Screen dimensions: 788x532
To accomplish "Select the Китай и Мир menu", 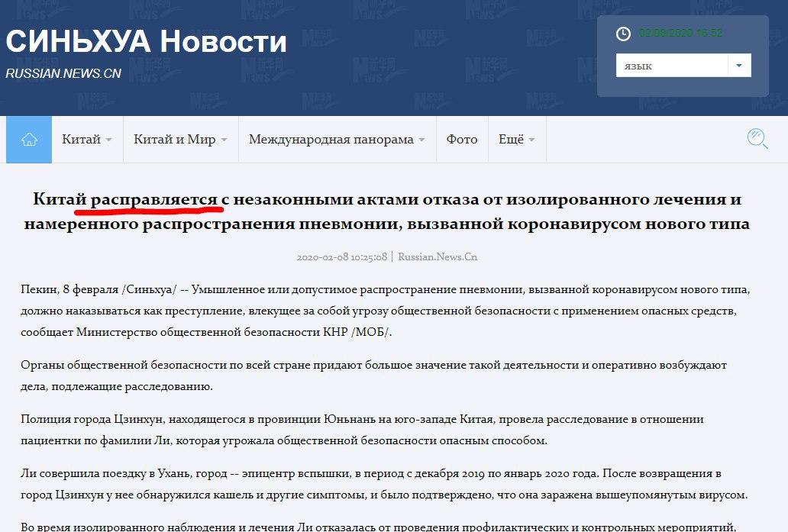I will pyautogui.click(x=174, y=139).
